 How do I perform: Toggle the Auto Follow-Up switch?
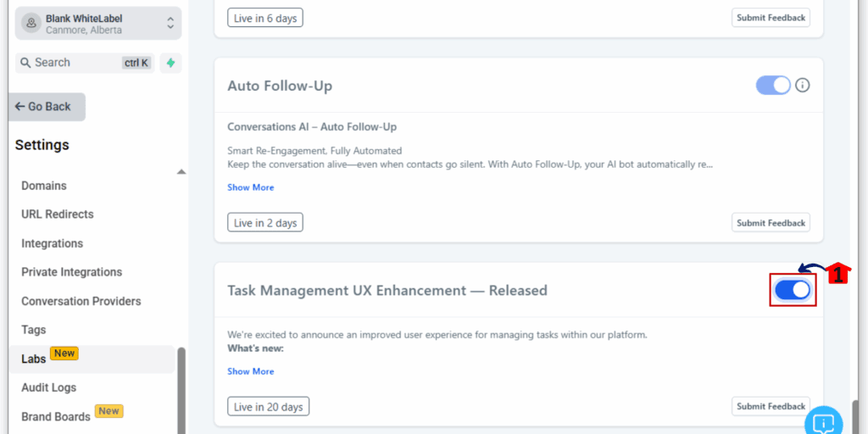pyautogui.click(x=773, y=86)
